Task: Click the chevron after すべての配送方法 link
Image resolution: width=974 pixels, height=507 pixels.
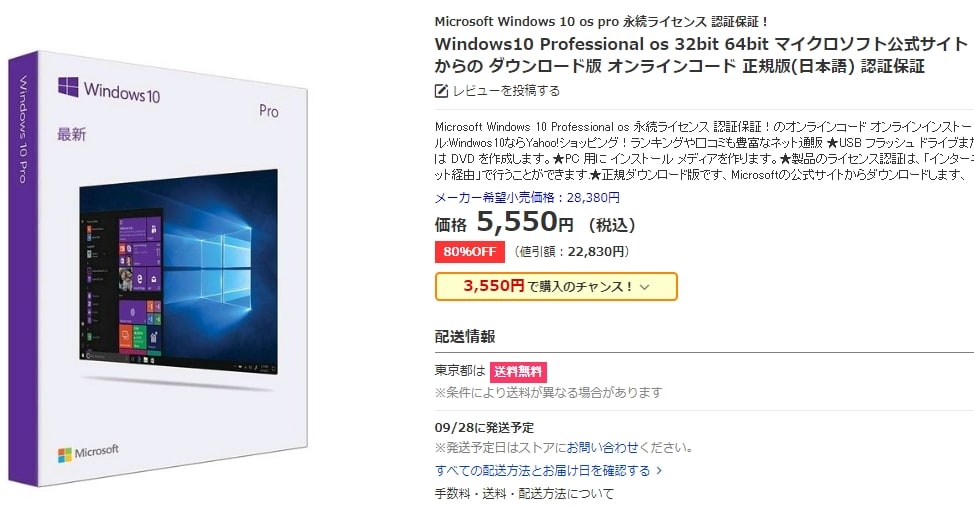Action: [x=659, y=470]
